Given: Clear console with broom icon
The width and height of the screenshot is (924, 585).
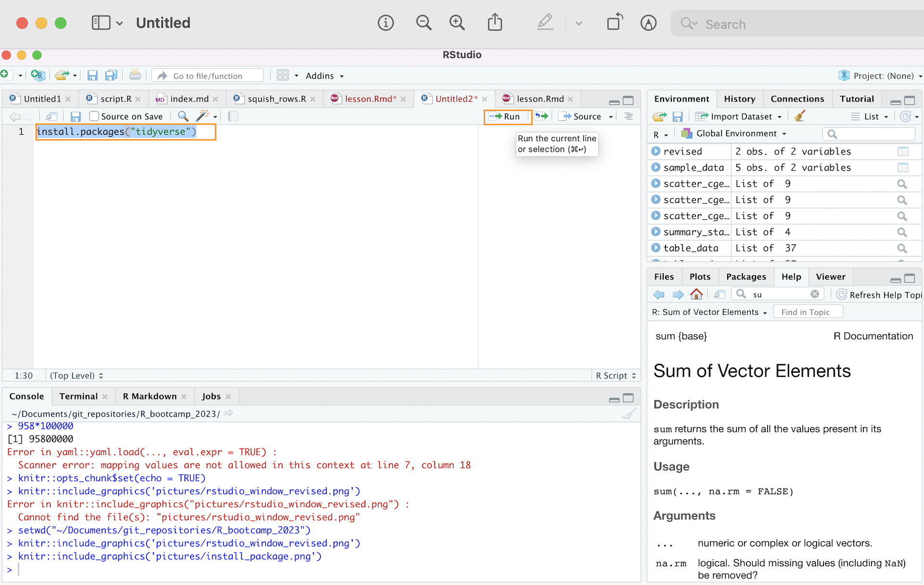Looking at the screenshot, I should tap(629, 414).
